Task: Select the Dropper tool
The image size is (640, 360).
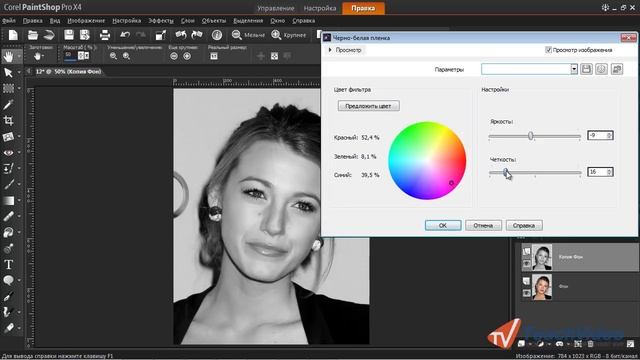Action: tap(8, 104)
